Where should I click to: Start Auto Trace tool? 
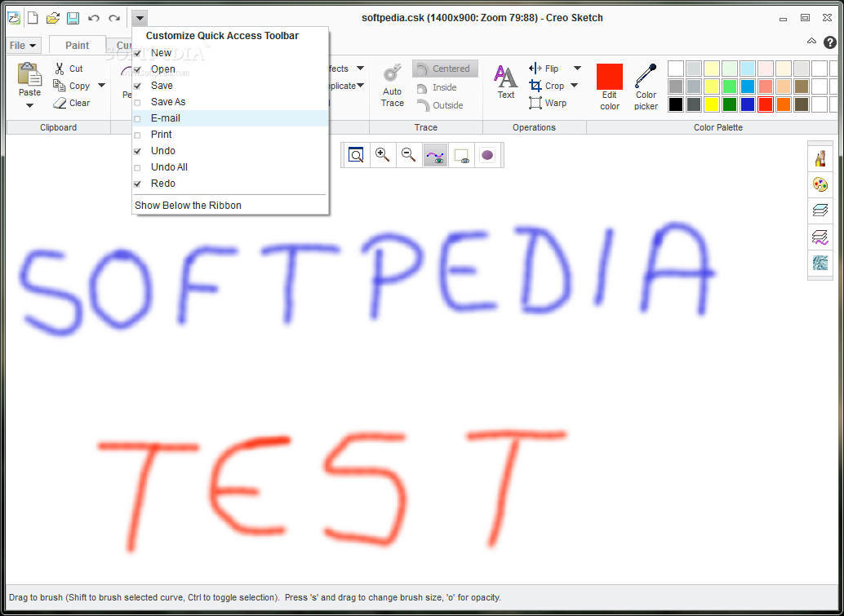tap(393, 86)
